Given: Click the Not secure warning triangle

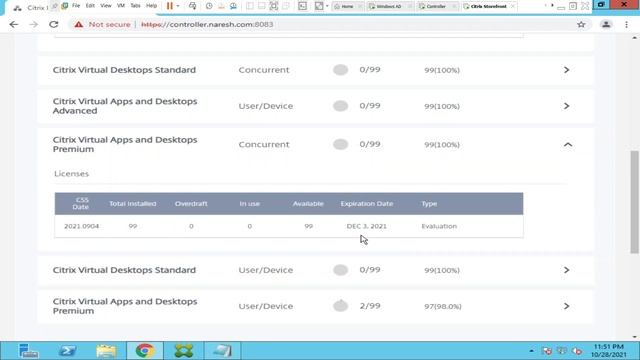Looking at the screenshot, I should point(78,24).
